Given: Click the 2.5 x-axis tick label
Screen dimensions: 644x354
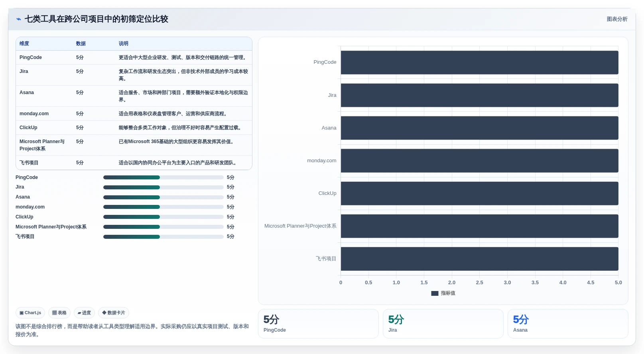Looking at the screenshot, I should click(479, 283).
